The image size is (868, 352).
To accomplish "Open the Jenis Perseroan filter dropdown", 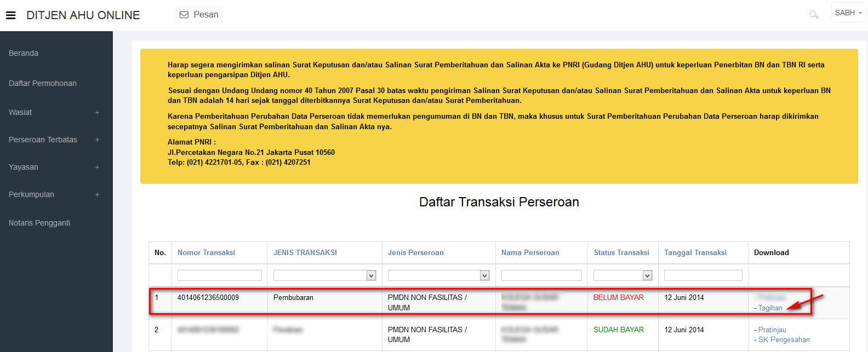I will 438,275.
